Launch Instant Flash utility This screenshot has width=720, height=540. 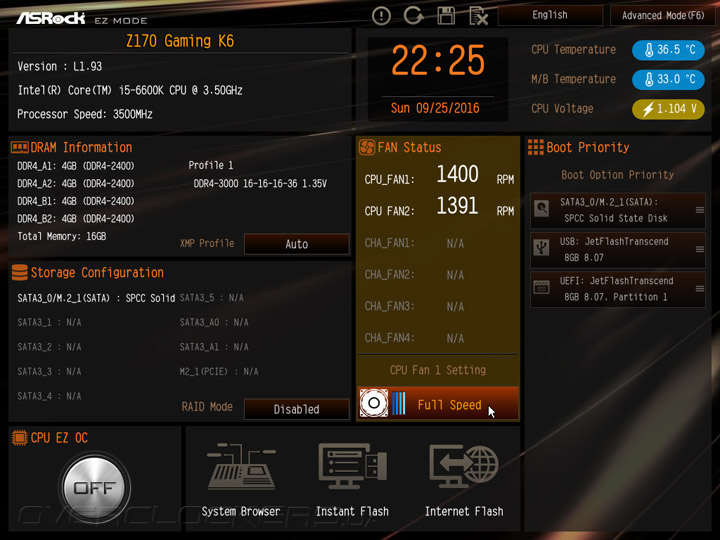click(352, 480)
